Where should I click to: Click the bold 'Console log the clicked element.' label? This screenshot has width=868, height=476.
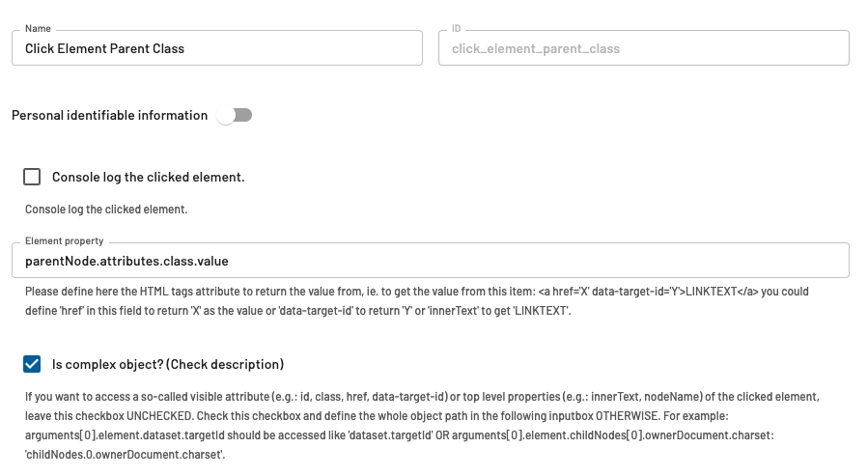pos(148,177)
